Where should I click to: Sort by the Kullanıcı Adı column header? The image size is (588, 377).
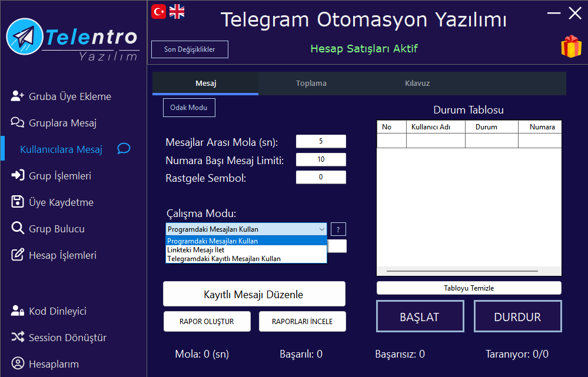tap(436, 127)
